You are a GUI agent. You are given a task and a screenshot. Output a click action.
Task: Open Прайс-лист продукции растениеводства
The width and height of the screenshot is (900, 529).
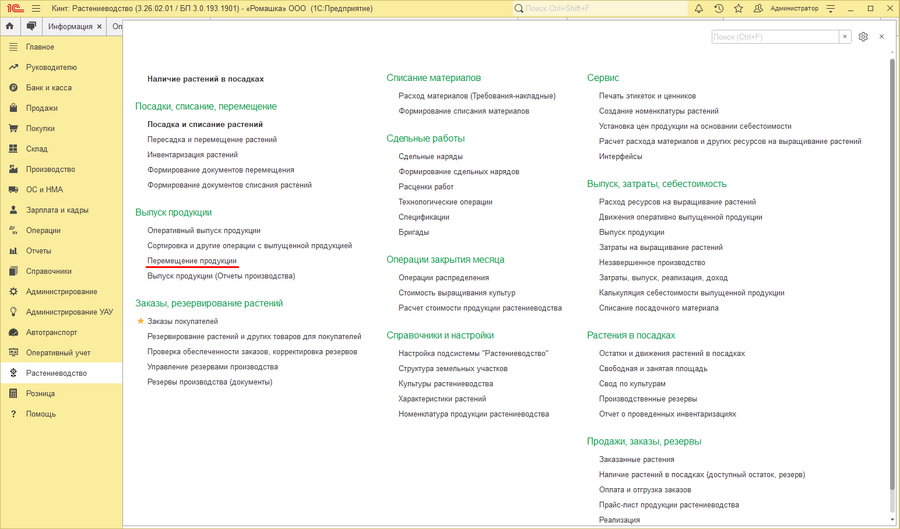[669, 505]
